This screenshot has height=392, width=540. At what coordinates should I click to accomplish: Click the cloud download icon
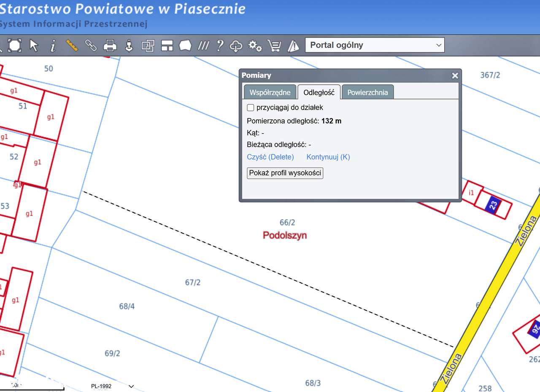pyautogui.click(x=236, y=45)
